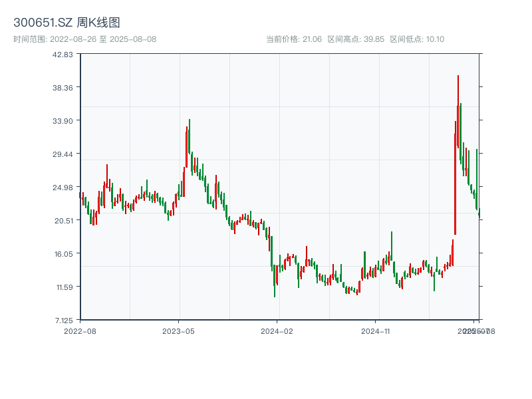The width and height of the screenshot is (532, 399).
Task: Click the x-axis label 2024-02
Action: click(277, 331)
